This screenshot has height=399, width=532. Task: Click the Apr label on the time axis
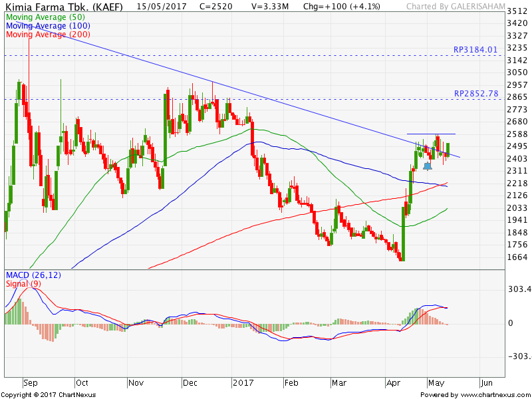pos(394,383)
